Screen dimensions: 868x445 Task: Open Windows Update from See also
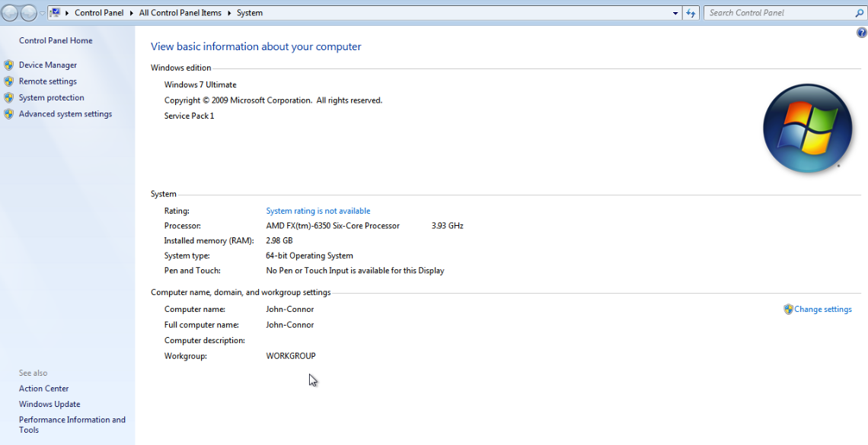[x=49, y=404]
